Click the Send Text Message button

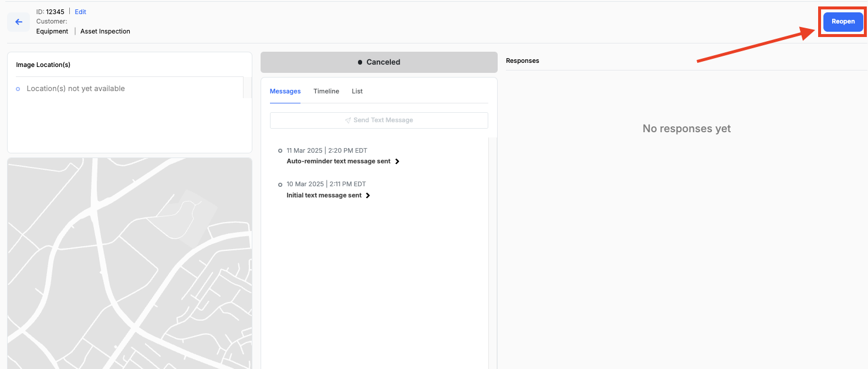pyautogui.click(x=379, y=120)
